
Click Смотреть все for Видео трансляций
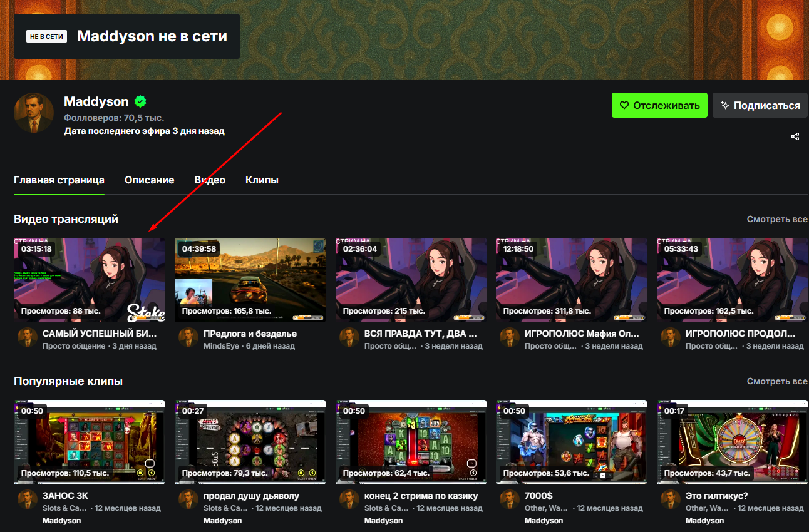(777, 220)
